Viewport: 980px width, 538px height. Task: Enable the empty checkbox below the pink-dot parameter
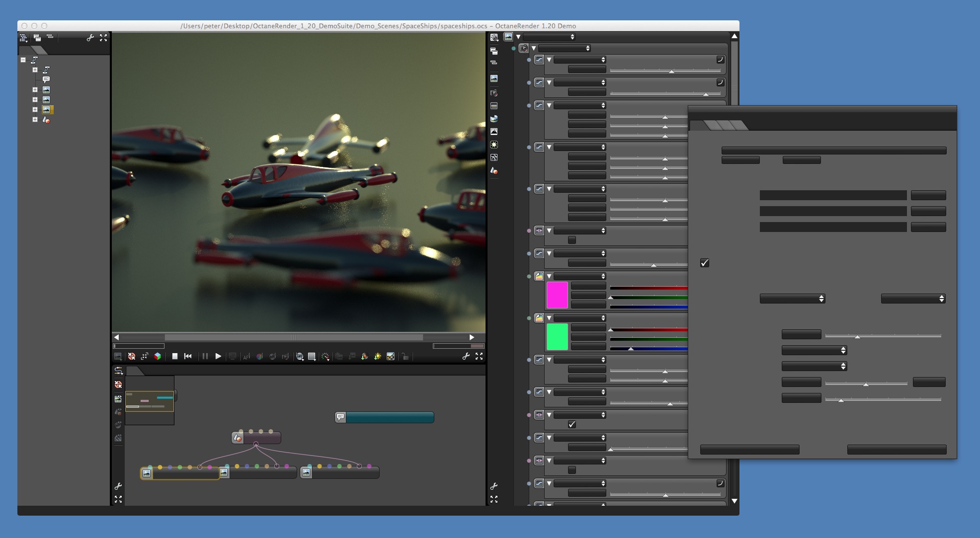click(572, 240)
